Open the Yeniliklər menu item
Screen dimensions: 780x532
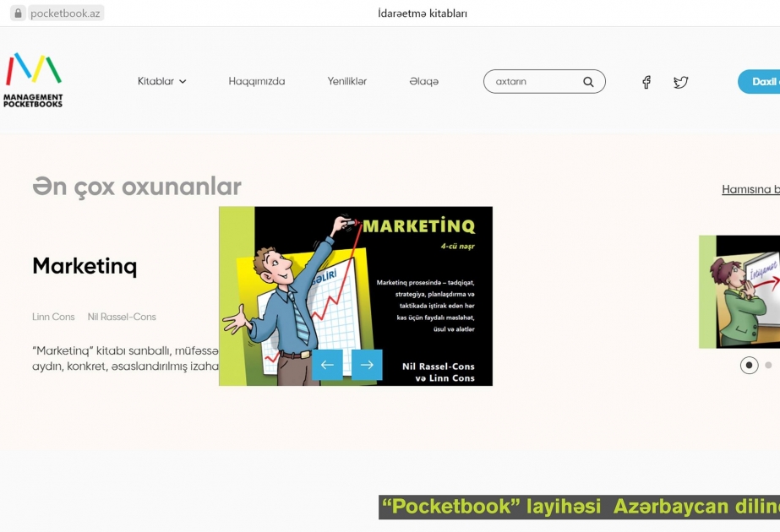point(346,81)
